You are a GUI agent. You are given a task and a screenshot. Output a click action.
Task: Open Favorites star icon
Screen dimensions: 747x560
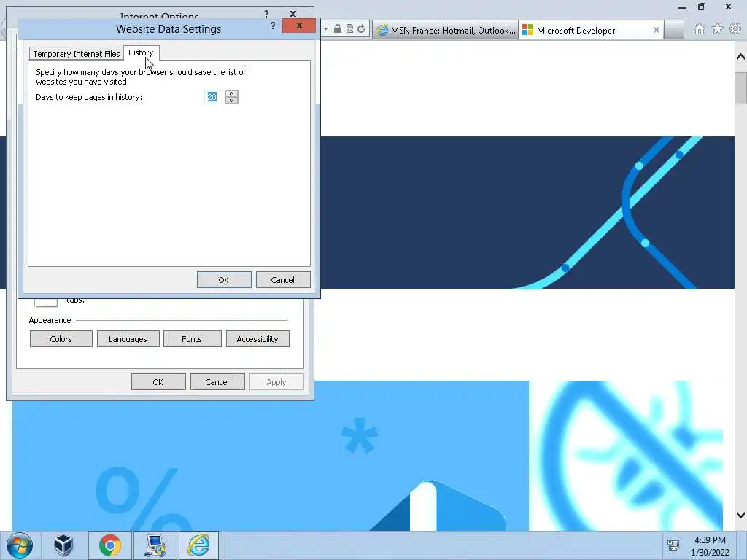tap(717, 29)
